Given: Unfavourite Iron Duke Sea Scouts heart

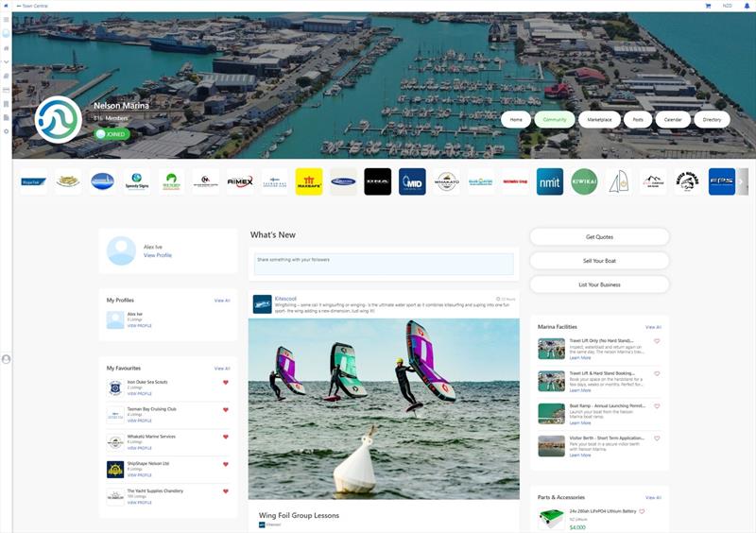Looking at the screenshot, I should coord(225,383).
